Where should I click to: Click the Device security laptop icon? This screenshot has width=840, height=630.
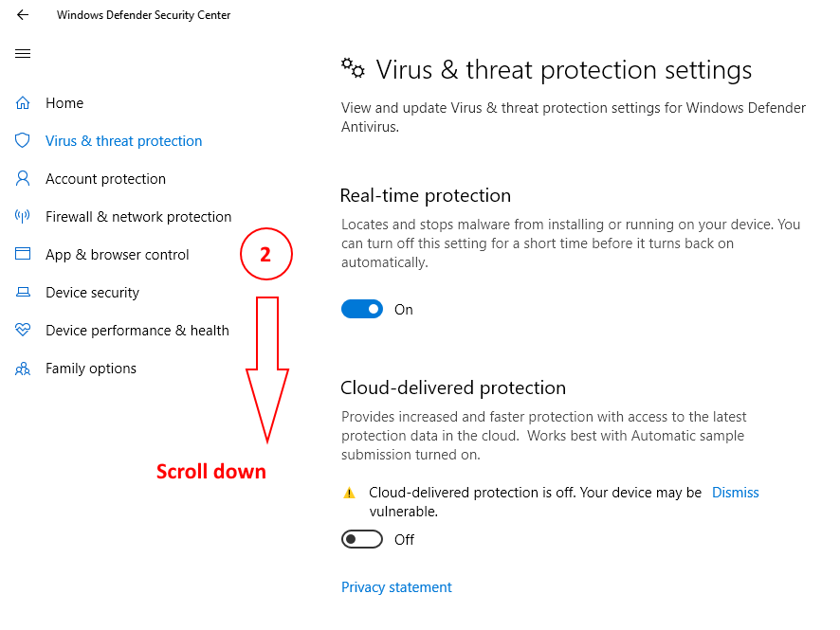click(23, 293)
